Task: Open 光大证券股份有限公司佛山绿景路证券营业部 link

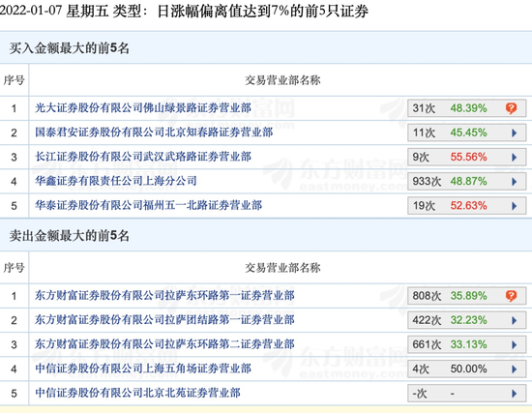Action: [143, 108]
